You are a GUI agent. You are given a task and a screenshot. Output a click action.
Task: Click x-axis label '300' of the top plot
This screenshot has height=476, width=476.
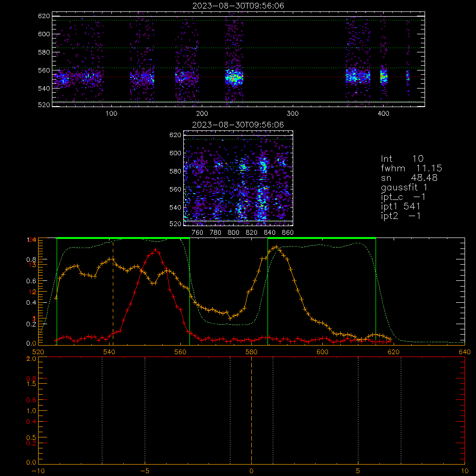[293, 114]
